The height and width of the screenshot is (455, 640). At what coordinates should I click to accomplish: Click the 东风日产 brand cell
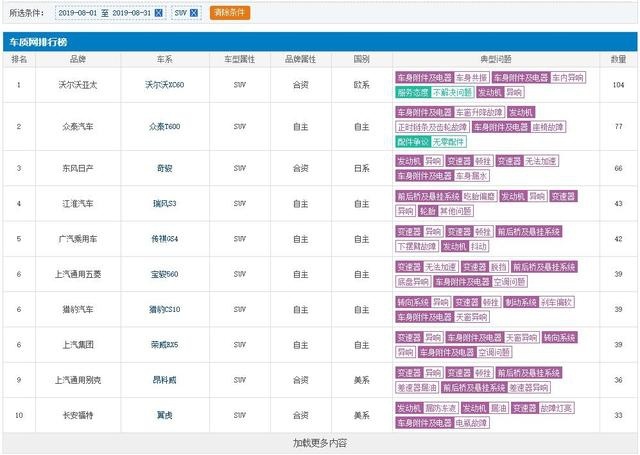pos(78,168)
